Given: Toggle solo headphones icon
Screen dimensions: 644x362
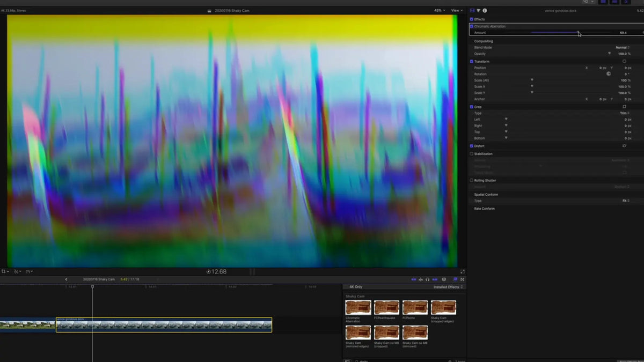Looking at the screenshot, I should [x=428, y=279].
